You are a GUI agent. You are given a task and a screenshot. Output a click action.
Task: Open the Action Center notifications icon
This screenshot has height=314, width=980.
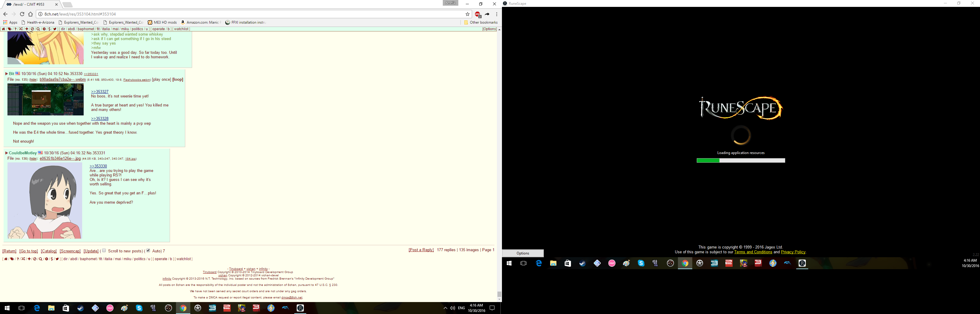[492, 308]
